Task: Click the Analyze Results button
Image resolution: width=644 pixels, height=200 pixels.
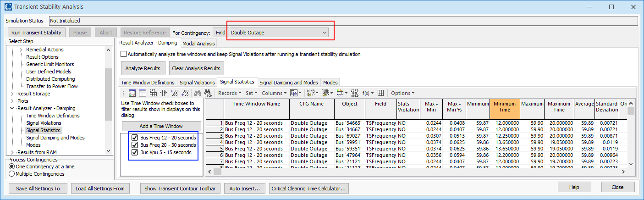Action: pos(143,68)
